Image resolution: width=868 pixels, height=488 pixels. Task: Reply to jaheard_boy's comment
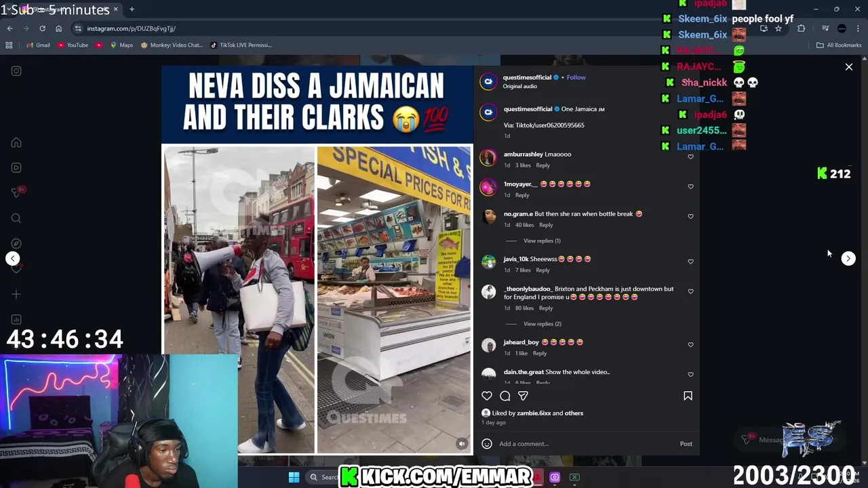(x=539, y=353)
